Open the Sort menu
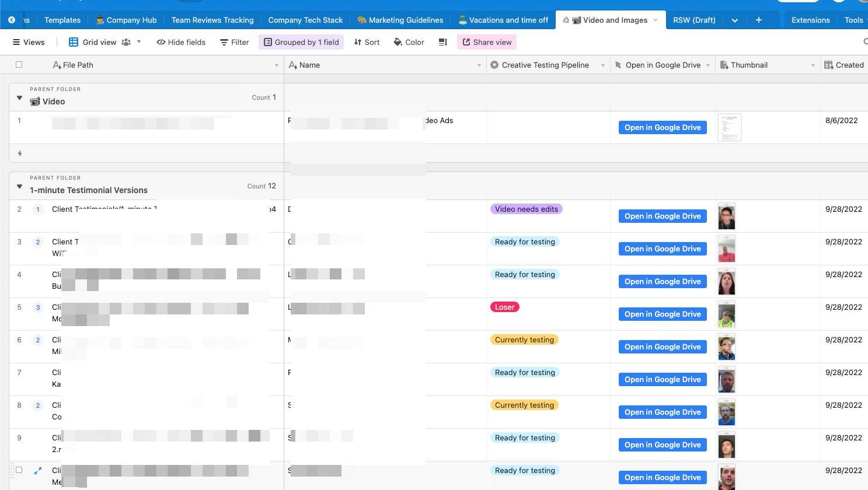Image resolution: width=868 pixels, height=490 pixels. click(x=367, y=42)
